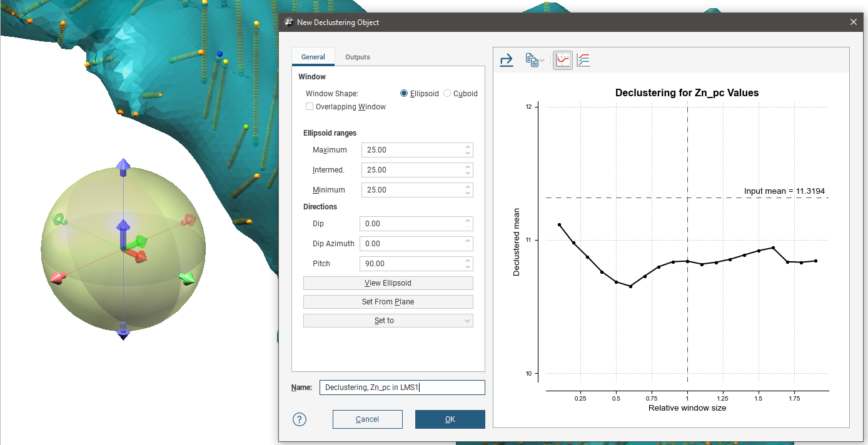Screen dimensions: 868x445
Task: Click the Set From Plane button
Action: coord(388,302)
